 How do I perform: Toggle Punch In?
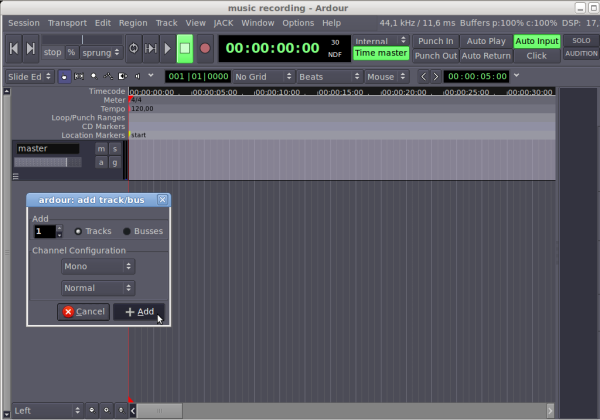pyautogui.click(x=435, y=41)
